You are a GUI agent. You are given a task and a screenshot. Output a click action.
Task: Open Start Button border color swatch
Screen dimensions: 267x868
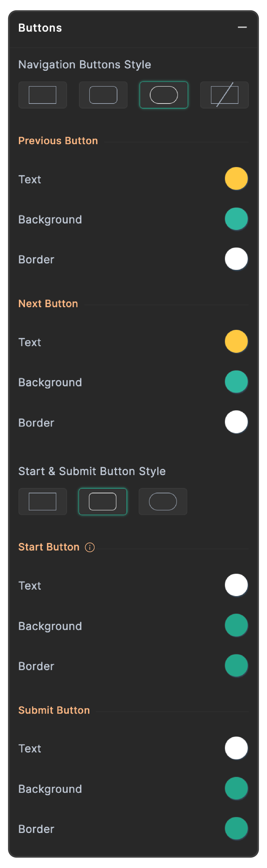236,665
